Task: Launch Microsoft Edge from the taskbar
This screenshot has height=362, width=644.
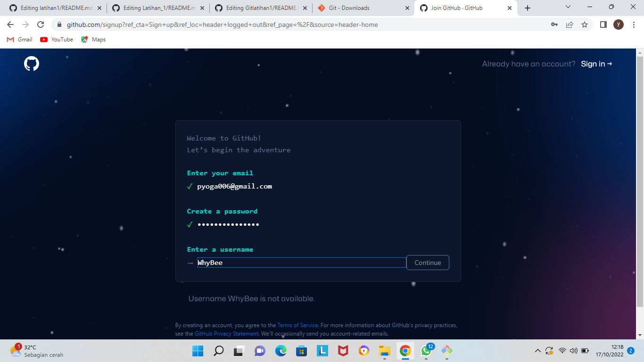Action: (281, 351)
